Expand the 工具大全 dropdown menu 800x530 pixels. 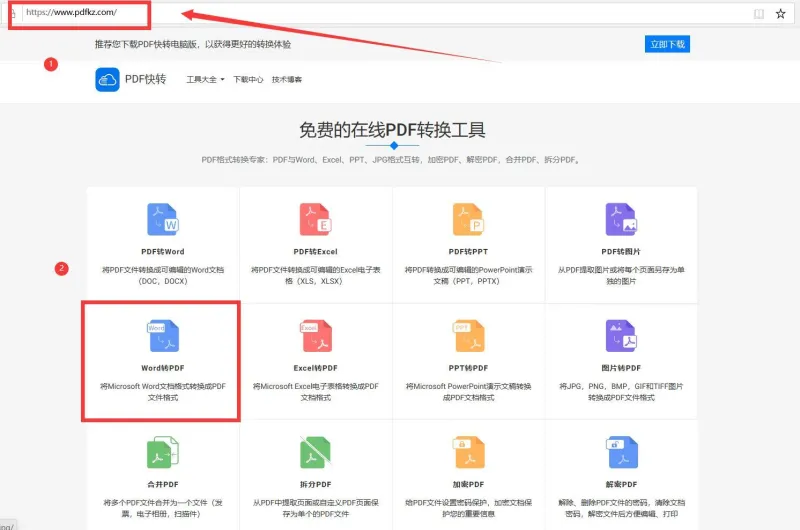tap(205, 80)
